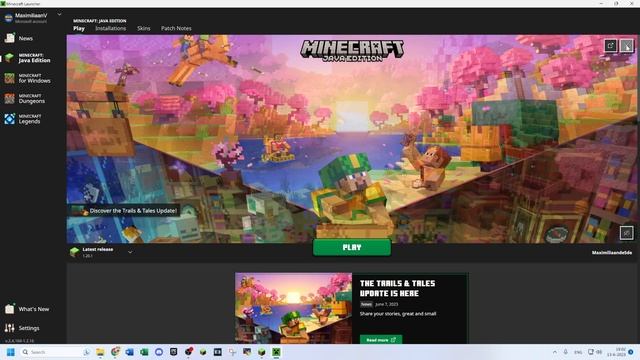Expand the account dropdown chevron
This screenshot has height=360, width=640.
click(60, 14)
